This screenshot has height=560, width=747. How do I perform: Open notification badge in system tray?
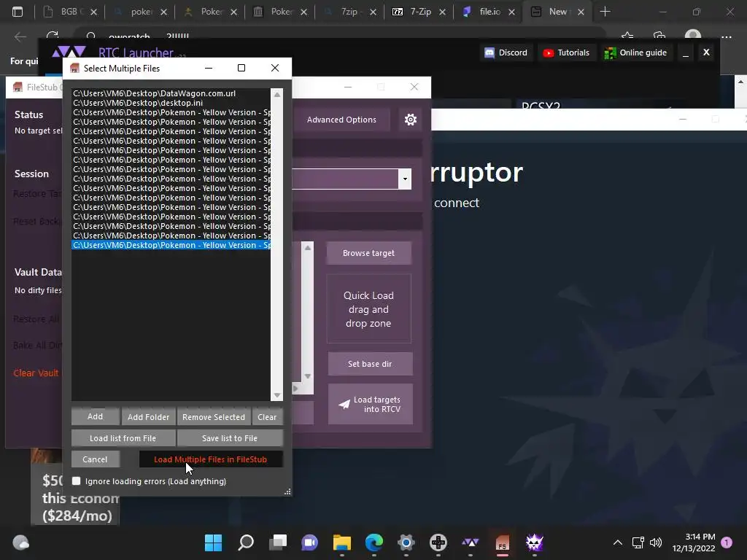tap(727, 542)
